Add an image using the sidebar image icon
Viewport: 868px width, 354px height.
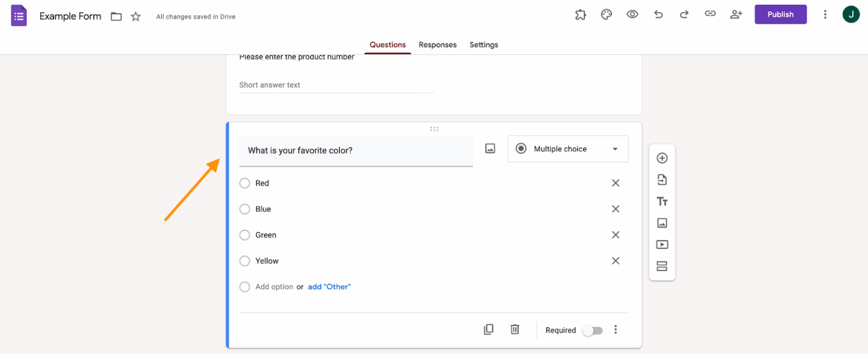[x=662, y=222]
